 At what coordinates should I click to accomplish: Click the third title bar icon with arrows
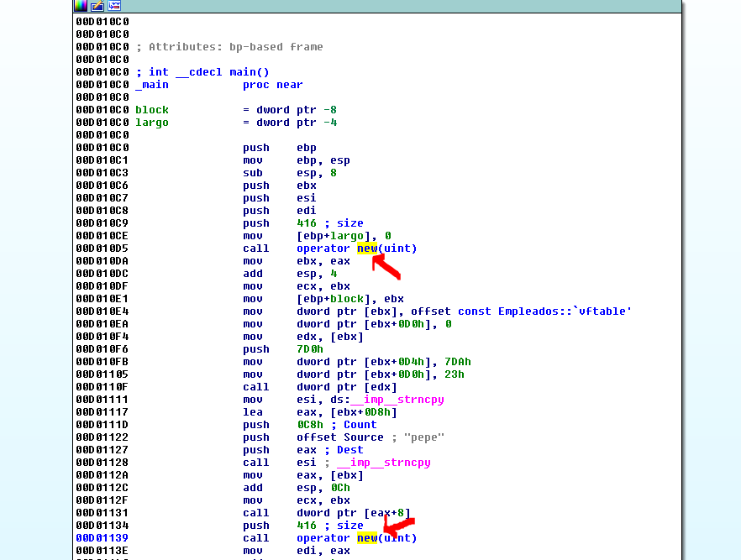click(113, 6)
